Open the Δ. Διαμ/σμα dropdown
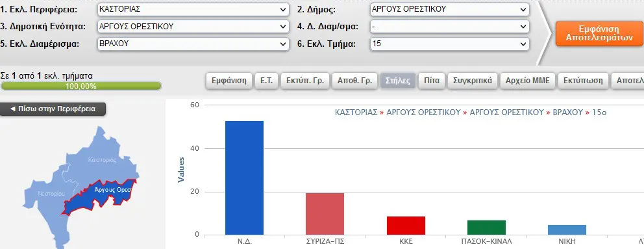Screen dimensions: 644x249 pyautogui.click(x=449, y=27)
